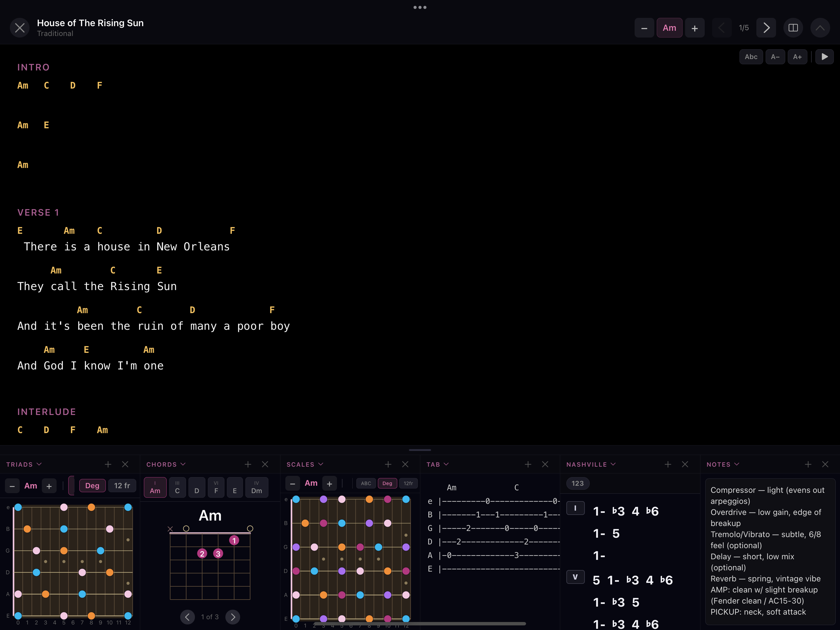Viewport: 840px width, 630px height.
Task: Select the I section marker in the Nashville panel
Action: click(575, 508)
